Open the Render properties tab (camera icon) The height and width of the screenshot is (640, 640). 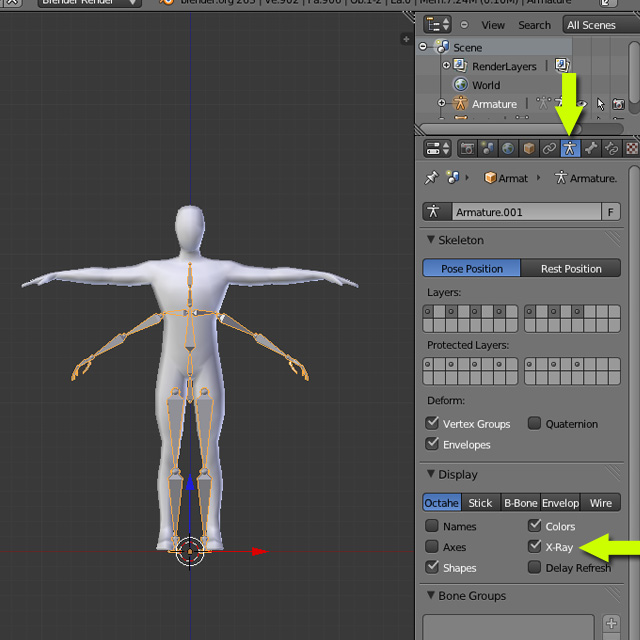tap(467, 149)
